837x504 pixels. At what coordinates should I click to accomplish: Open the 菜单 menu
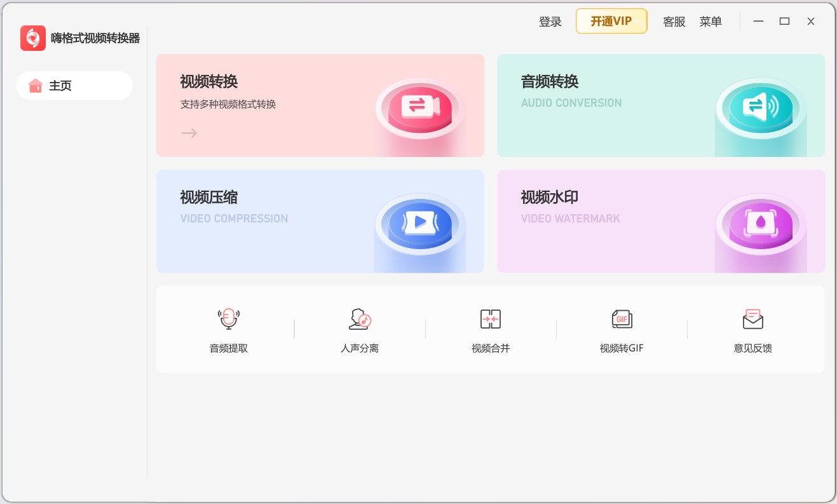click(711, 22)
